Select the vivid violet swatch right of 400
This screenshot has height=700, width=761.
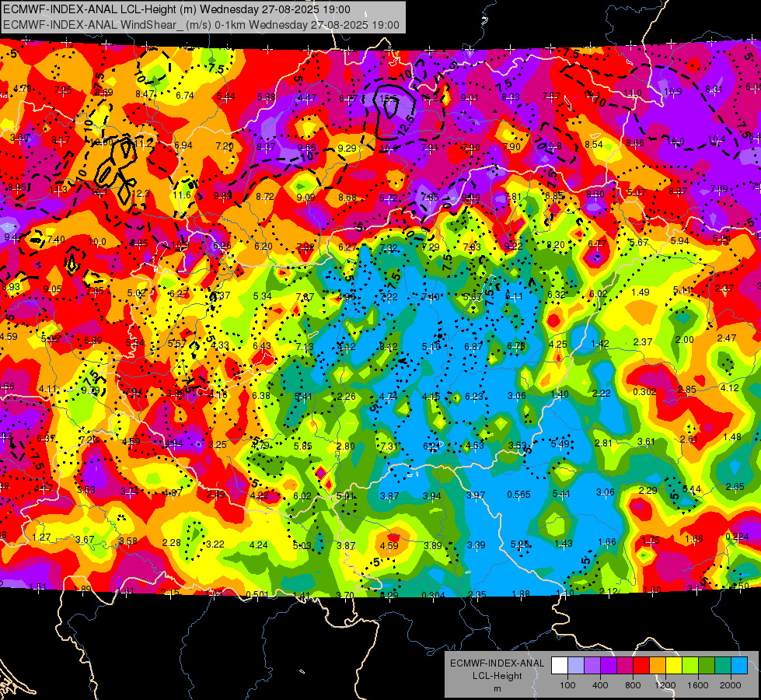[x=609, y=666]
